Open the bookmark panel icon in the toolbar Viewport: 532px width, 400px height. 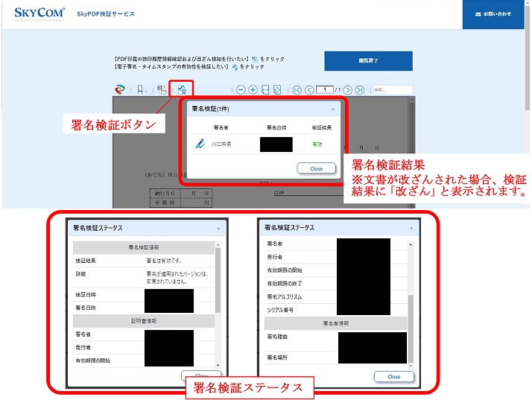[140, 89]
